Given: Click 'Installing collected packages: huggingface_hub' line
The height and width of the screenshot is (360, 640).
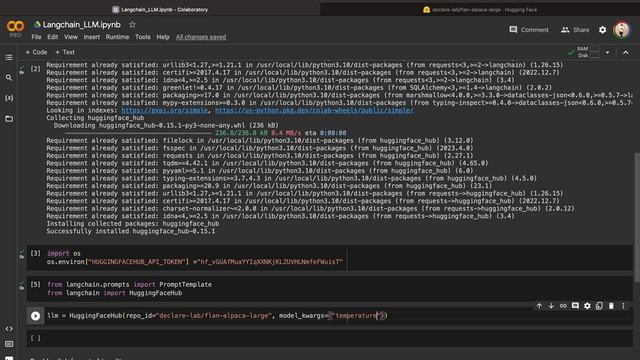Looking at the screenshot, I should coord(133,223).
